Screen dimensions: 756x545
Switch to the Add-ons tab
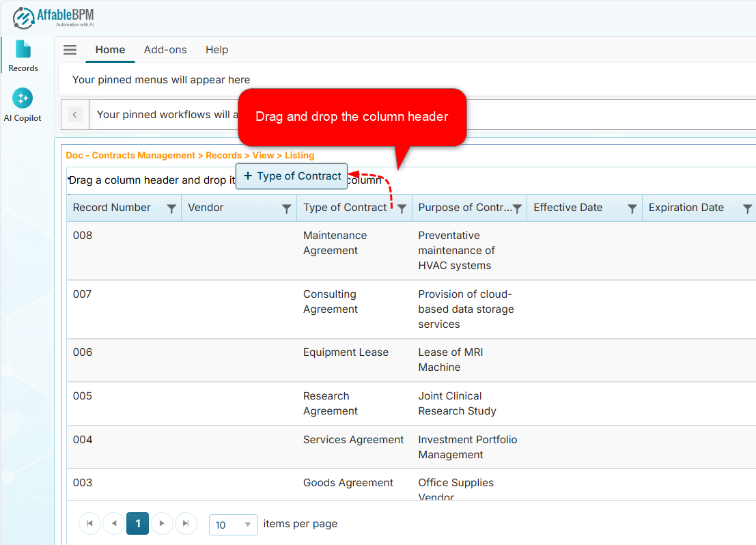pyautogui.click(x=165, y=49)
